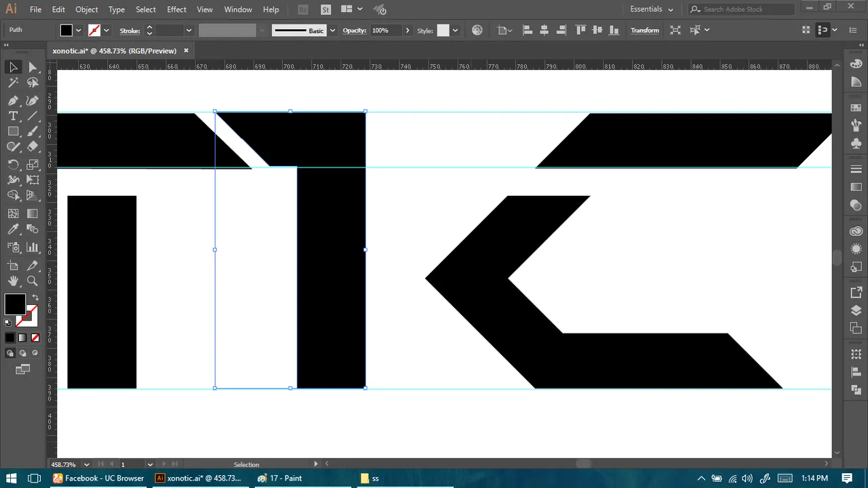Image resolution: width=868 pixels, height=488 pixels.
Task: Open the Select menu
Action: tap(146, 9)
